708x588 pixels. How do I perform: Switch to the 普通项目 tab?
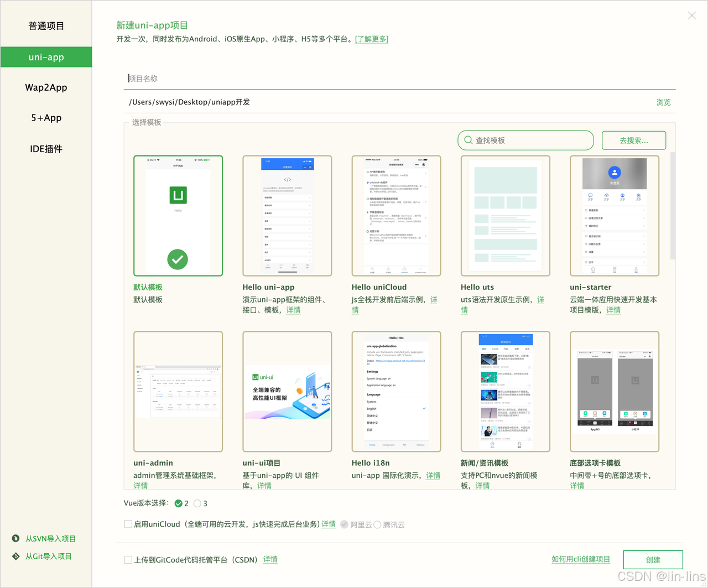click(x=46, y=25)
